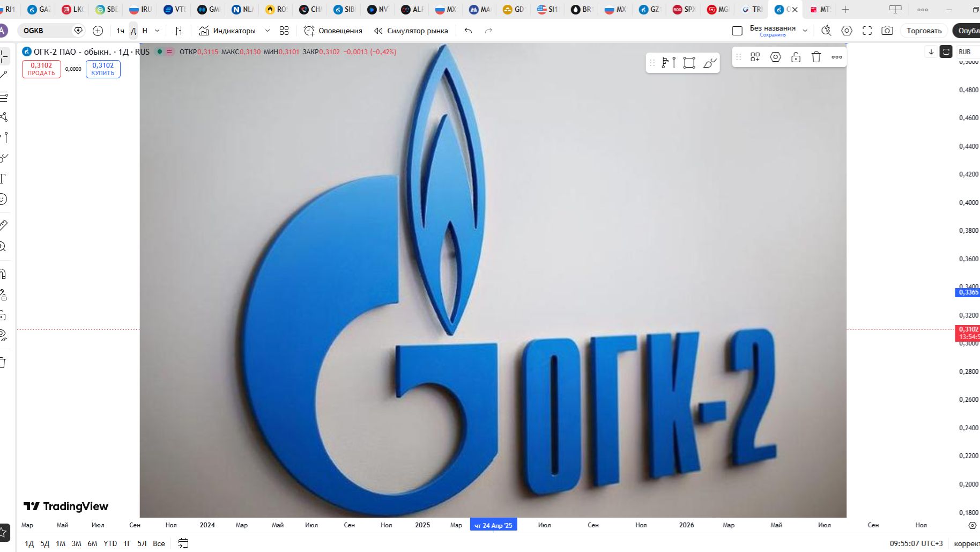Open the favorites star at bottom left
The width and height of the screenshot is (980, 552).
point(3,533)
